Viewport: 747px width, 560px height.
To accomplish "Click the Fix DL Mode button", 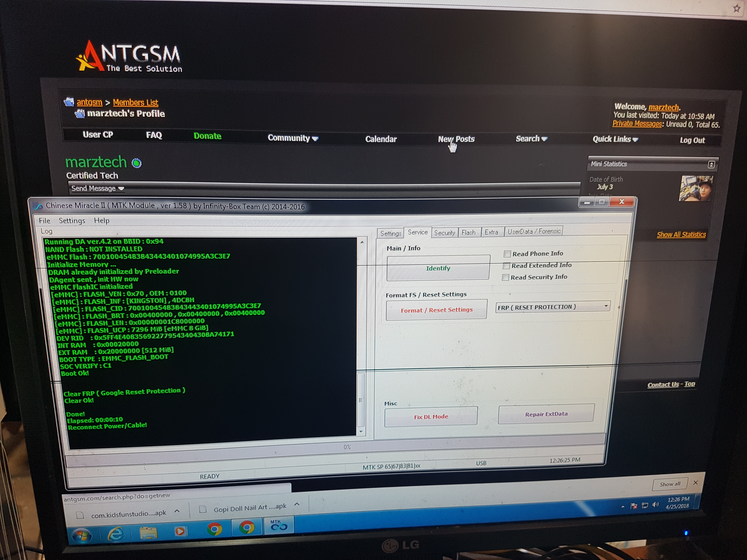I will click(x=431, y=416).
